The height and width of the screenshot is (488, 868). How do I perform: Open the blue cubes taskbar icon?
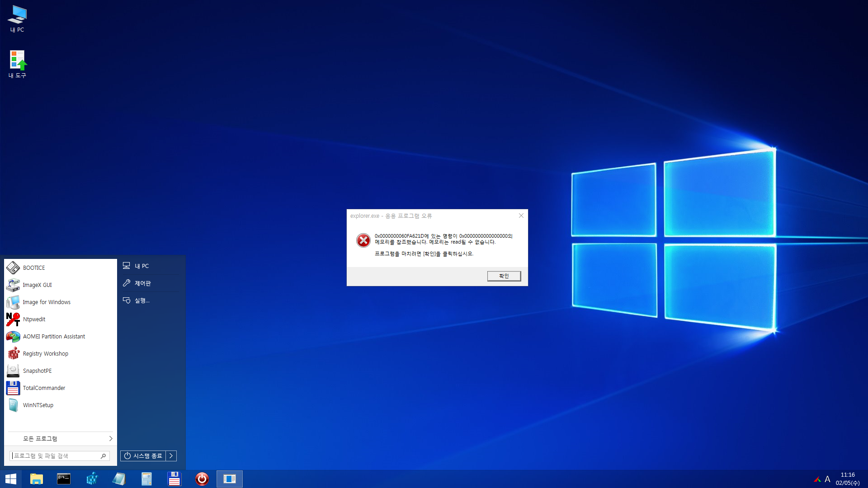(x=92, y=479)
